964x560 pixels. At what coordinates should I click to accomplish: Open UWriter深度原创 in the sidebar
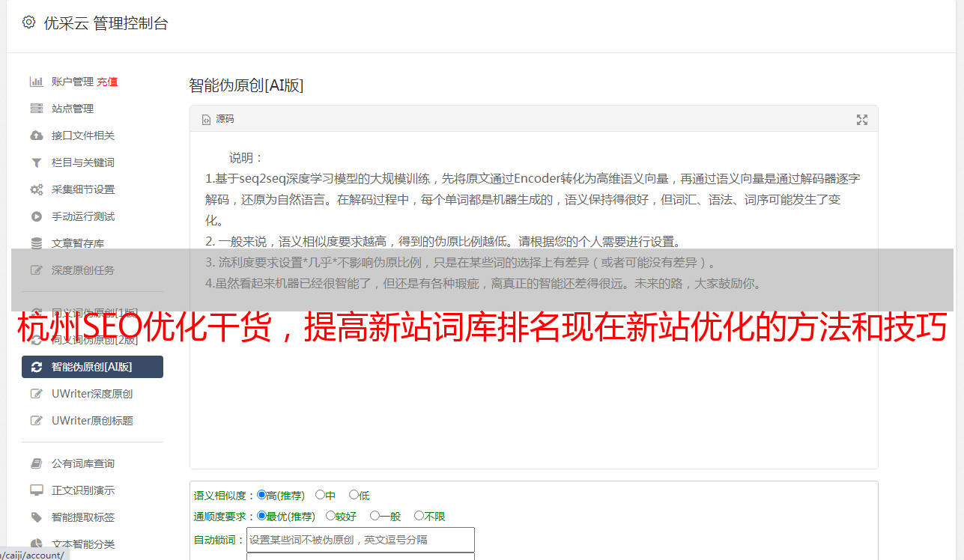click(x=92, y=394)
